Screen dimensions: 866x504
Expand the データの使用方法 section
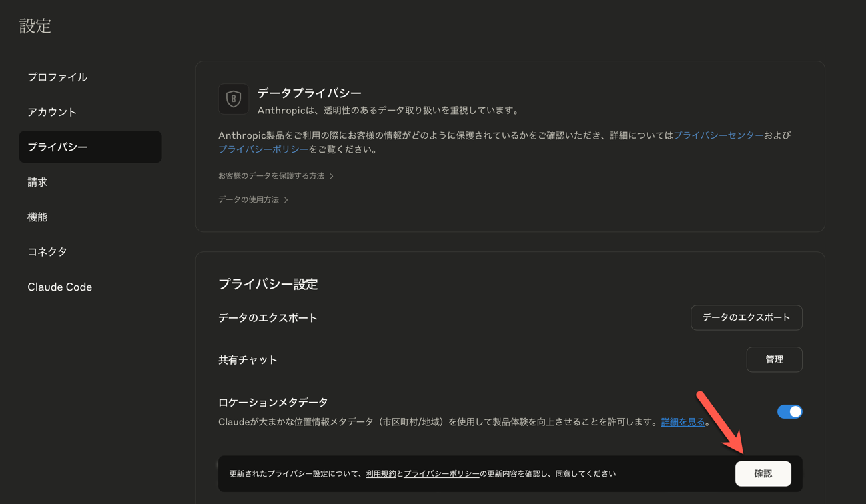tap(253, 200)
